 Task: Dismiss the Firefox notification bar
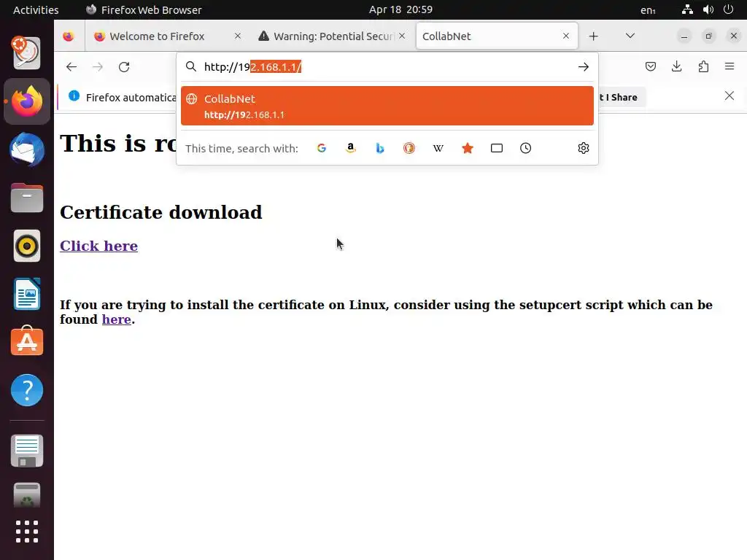click(729, 96)
